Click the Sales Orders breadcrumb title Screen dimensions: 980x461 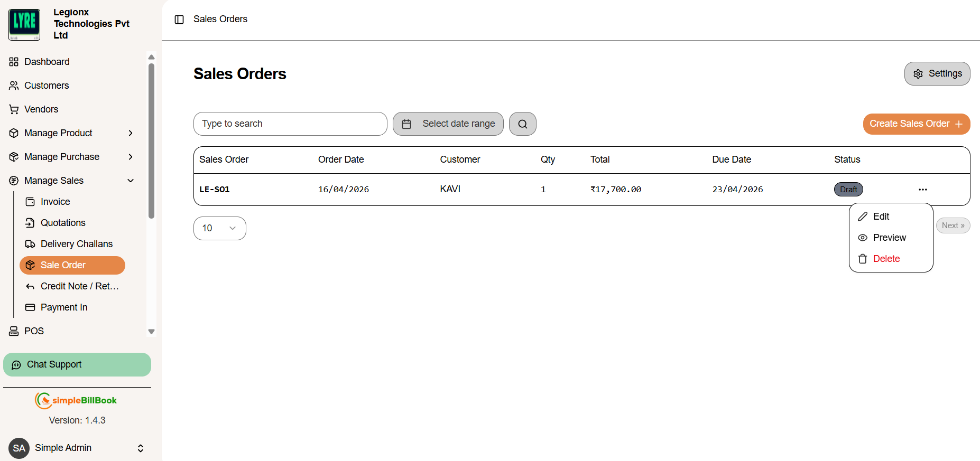[x=220, y=19]
